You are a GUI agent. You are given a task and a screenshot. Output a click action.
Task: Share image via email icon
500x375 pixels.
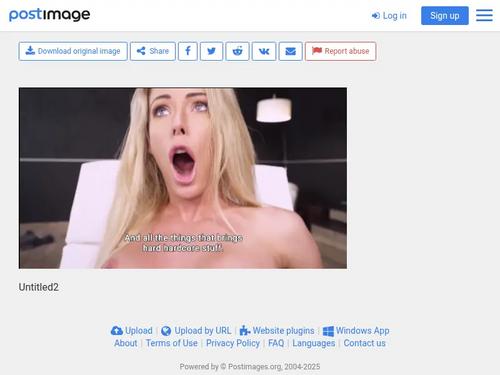(x=291, y=51)
